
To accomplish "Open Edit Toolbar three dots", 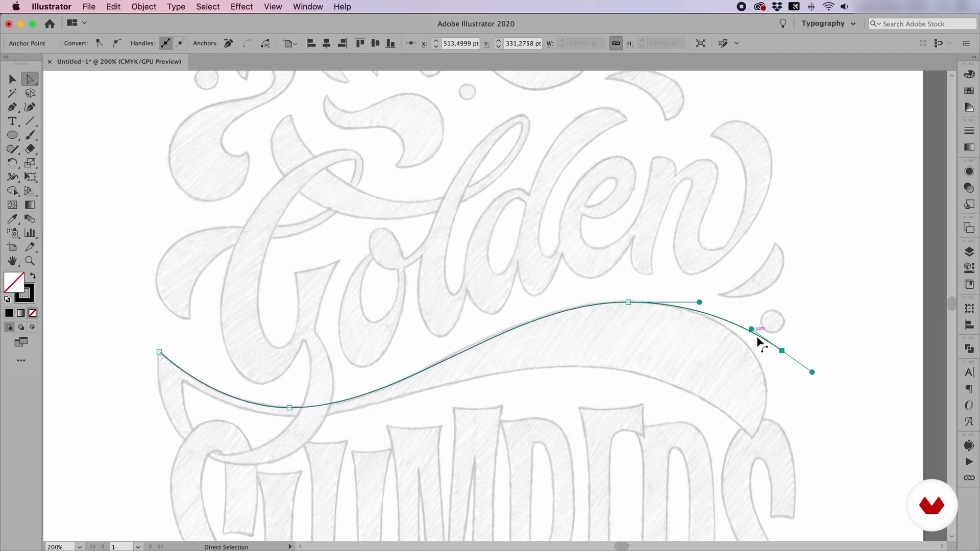I will click(21, 361).
